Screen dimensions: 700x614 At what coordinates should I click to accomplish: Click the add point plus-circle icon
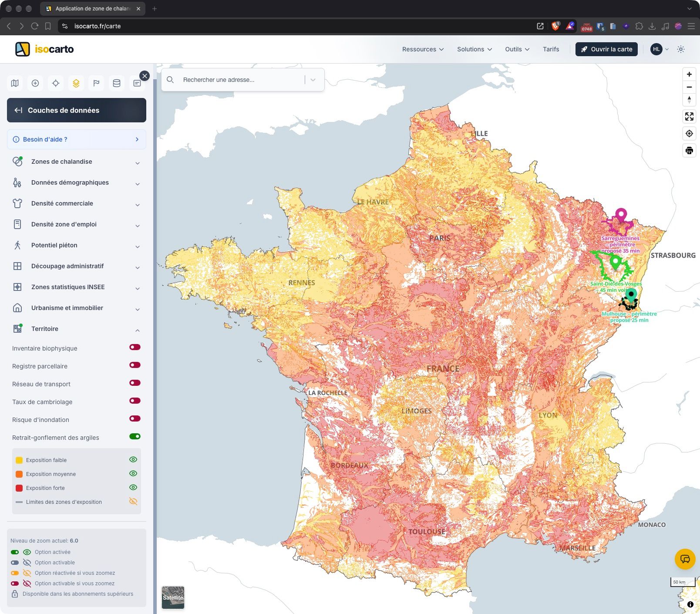pyautogui.click(x=35, y=83)
